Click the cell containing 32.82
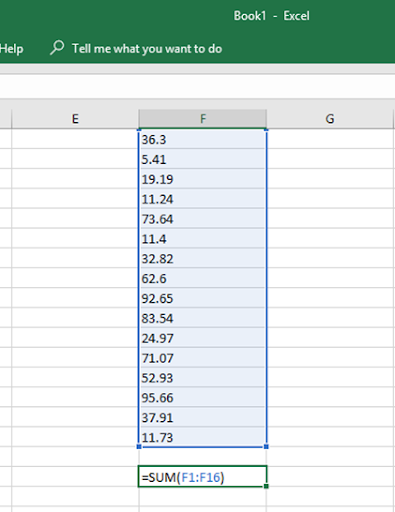 tap(203, 258)
